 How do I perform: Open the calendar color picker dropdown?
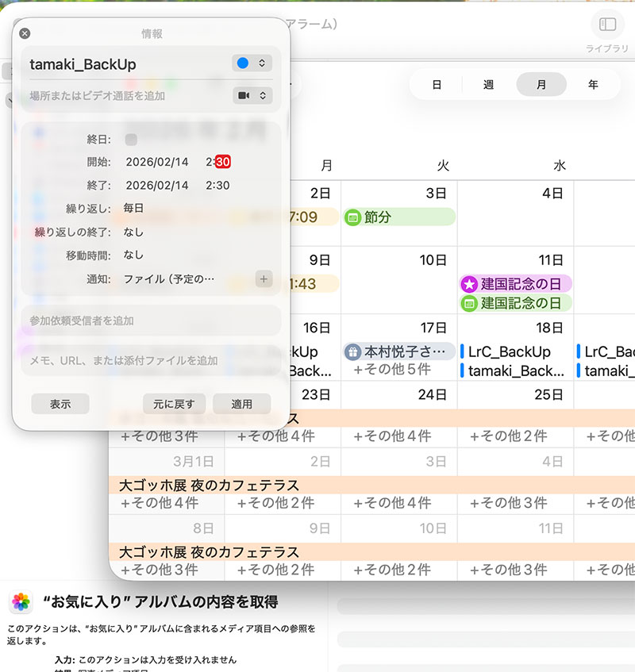click(x=252, y=63)
